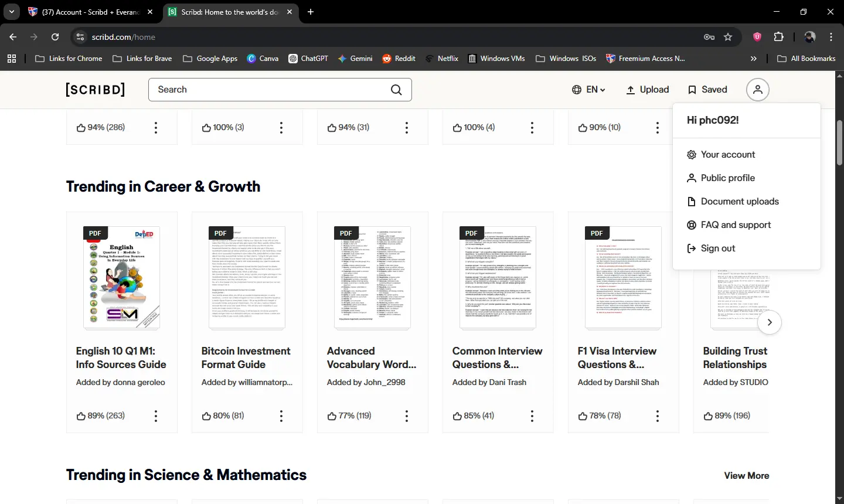Open Chrome three-dot menu

click(x=831, y=37)
